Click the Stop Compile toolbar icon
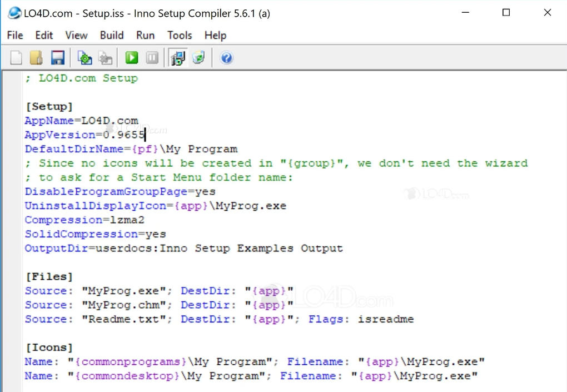 105,58
